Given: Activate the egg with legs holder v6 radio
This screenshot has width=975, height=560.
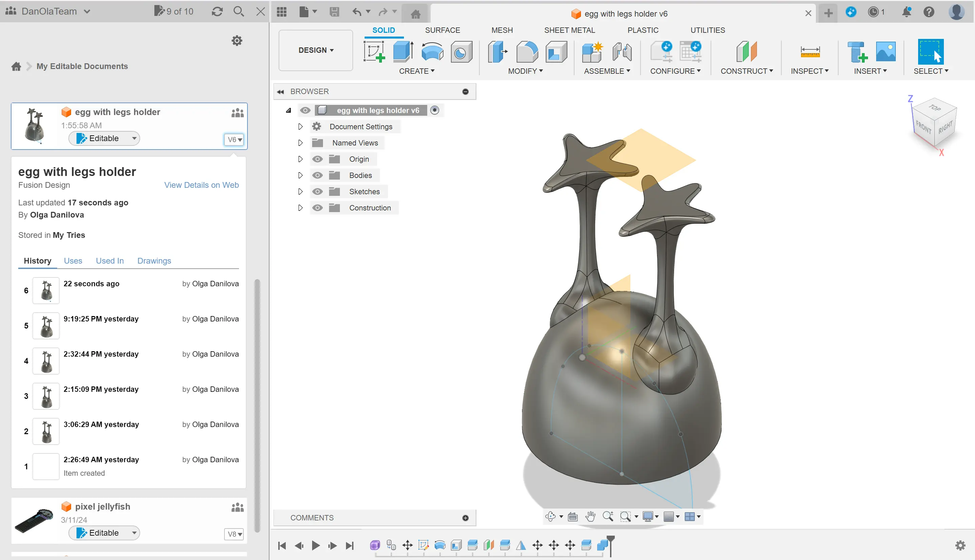Looking at the screenshot, I should [434, 110].
